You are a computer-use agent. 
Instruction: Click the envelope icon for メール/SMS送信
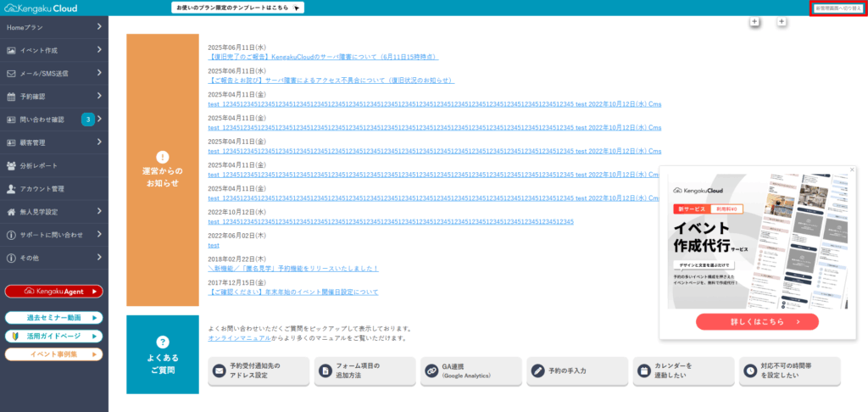pos(11,74)
